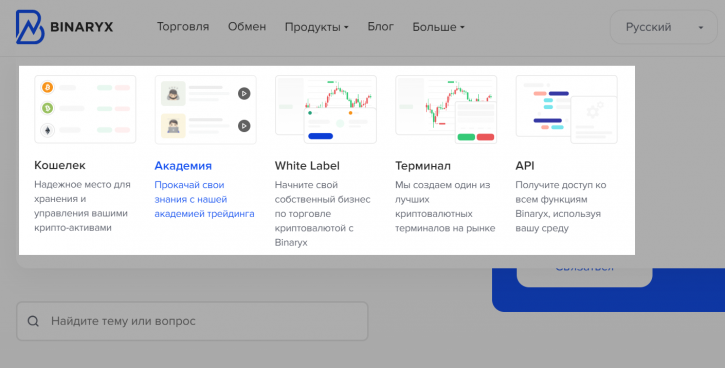Go to the Блог page
Screen dimensions: 725x368
[x=381, y=27]
